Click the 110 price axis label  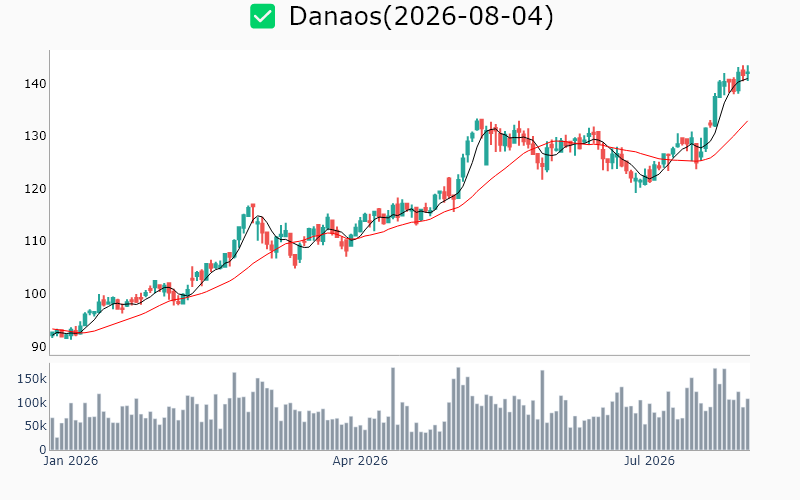(35, 241)
